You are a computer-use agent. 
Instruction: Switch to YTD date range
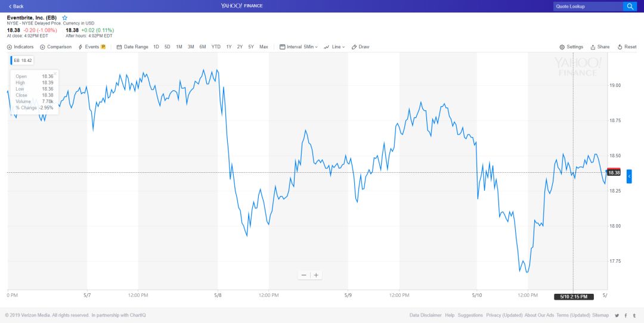216,46
